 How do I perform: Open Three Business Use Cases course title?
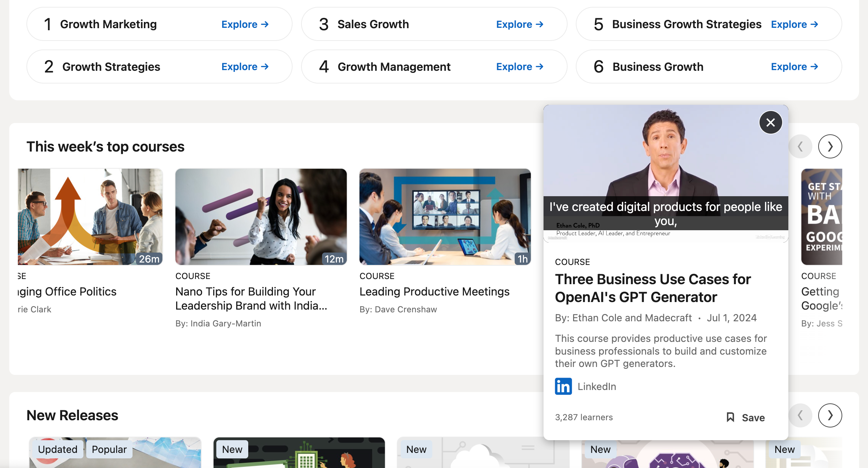coord(653,288)
